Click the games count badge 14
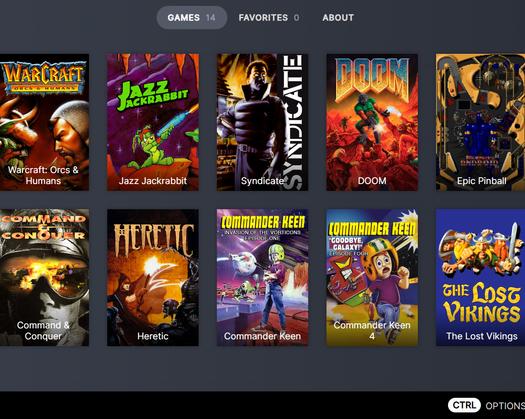 pos(211,17)
